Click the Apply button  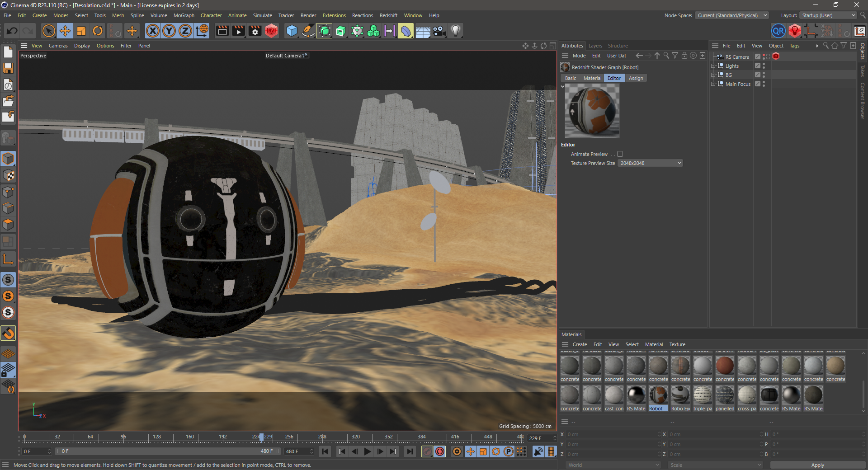point(817,465)
